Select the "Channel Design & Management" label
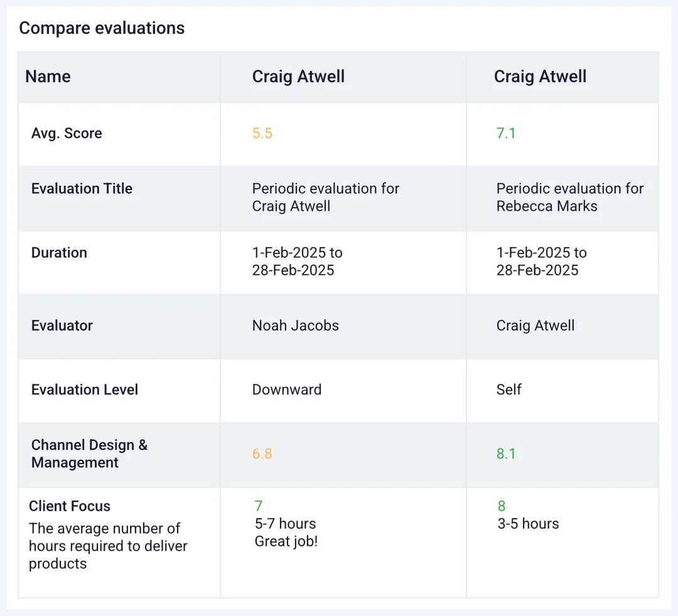Image resolution: width=678 pixels, height=616 pixels. point(89,454)
